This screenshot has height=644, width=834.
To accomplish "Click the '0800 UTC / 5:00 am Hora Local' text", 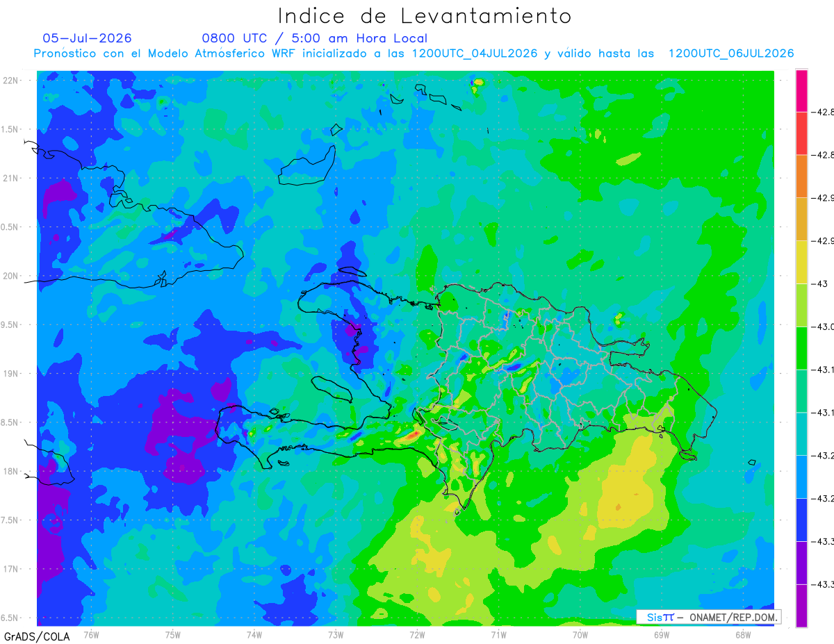I will click(314, 38).
